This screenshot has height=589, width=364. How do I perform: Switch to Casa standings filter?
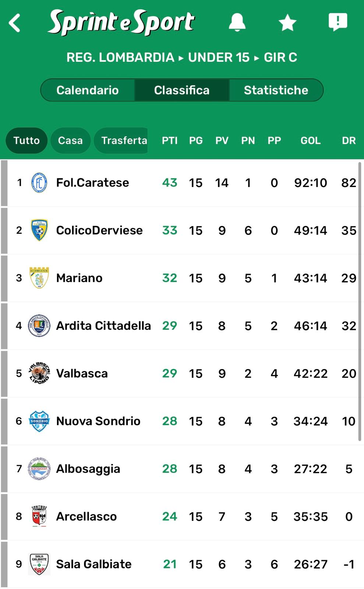click(x=70, y=140)
